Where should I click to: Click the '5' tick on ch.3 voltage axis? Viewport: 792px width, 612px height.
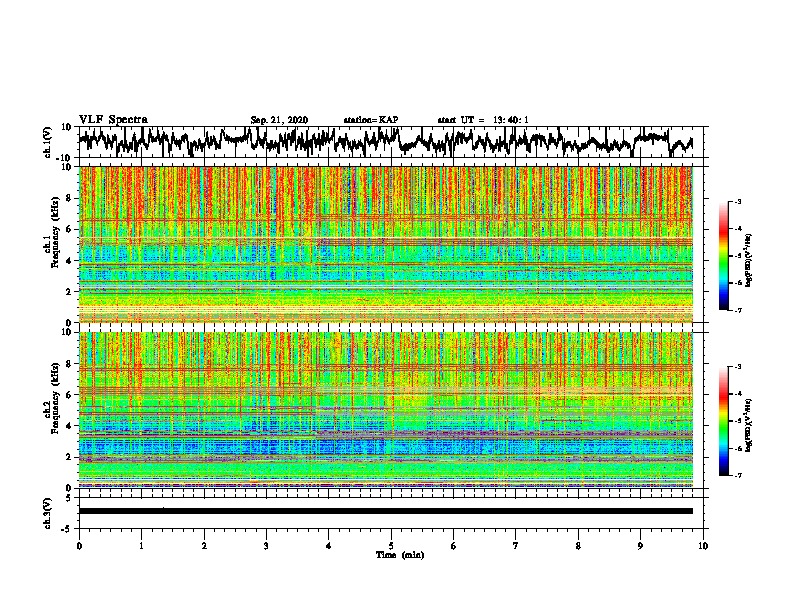(68, 498)
